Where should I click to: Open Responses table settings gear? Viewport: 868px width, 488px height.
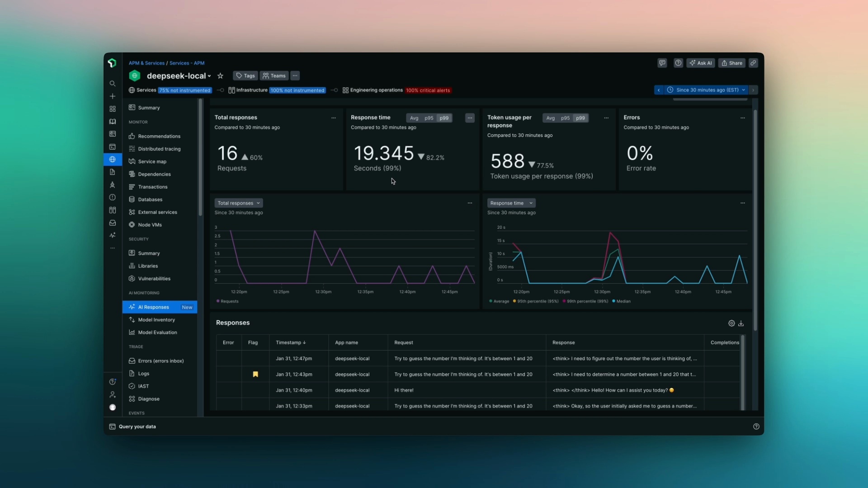(x=731, y=324)
